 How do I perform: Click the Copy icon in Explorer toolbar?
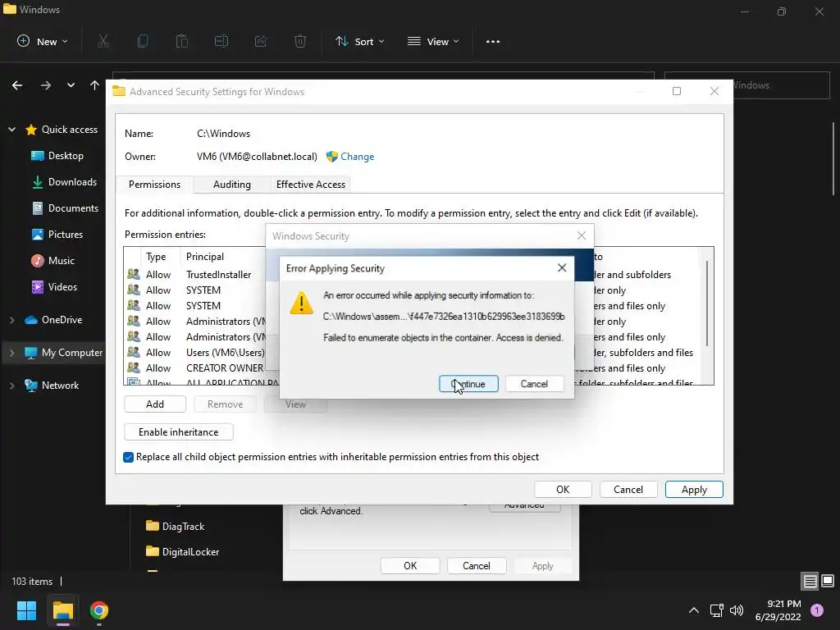click(x=143, y=41)
